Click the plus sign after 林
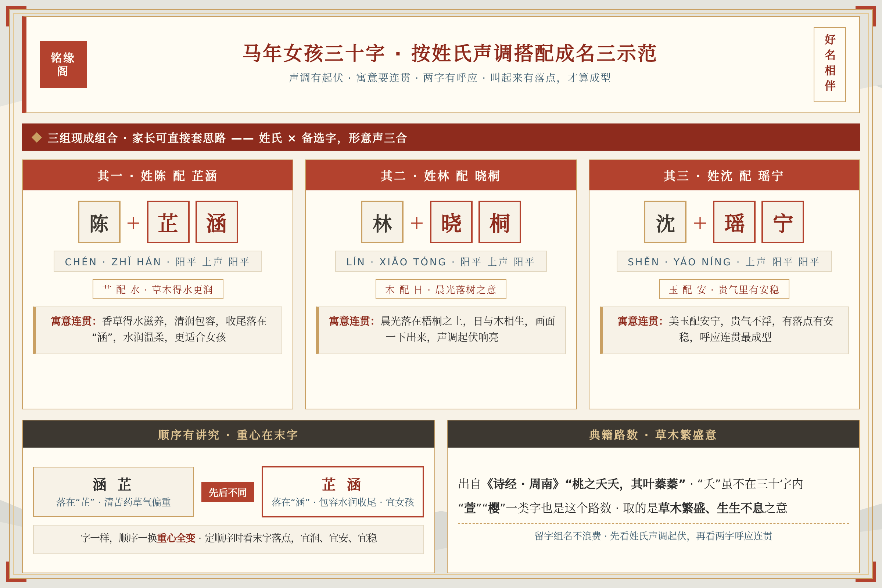The height and width of the screenshot is (588, 882). (417, 223)
